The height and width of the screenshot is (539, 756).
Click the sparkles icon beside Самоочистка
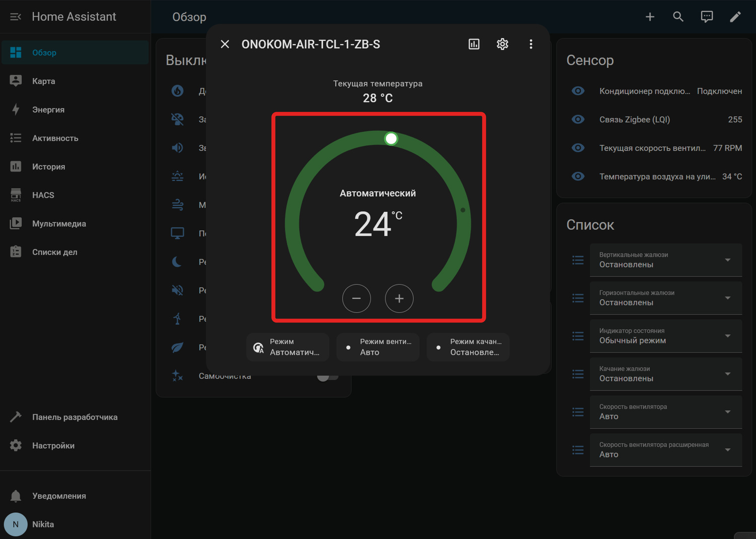[177, 376]
